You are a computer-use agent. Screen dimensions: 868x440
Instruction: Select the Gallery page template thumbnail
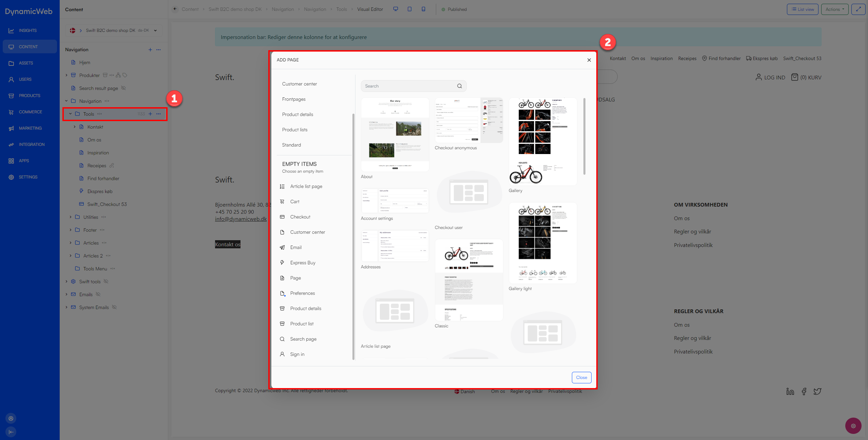543,141
